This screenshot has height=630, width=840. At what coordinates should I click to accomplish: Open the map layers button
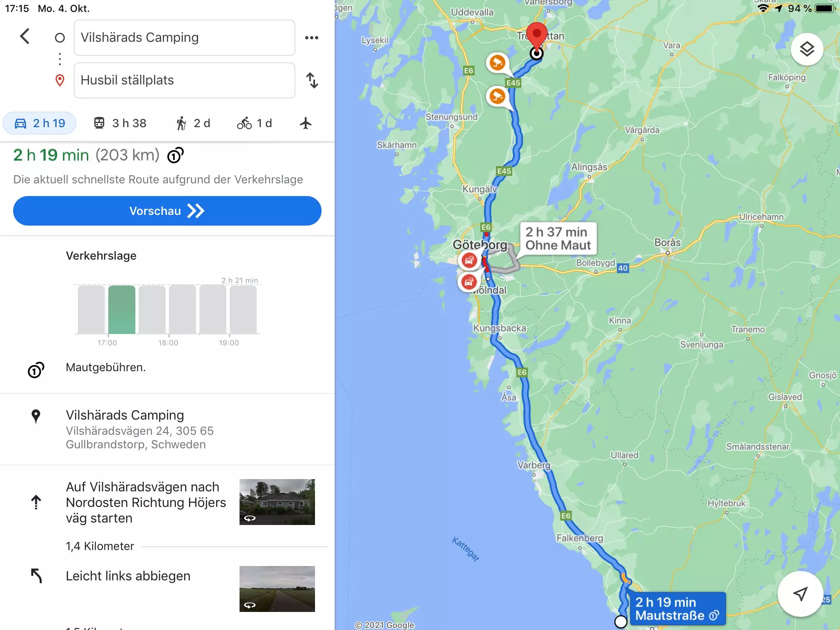pos(807,49)
